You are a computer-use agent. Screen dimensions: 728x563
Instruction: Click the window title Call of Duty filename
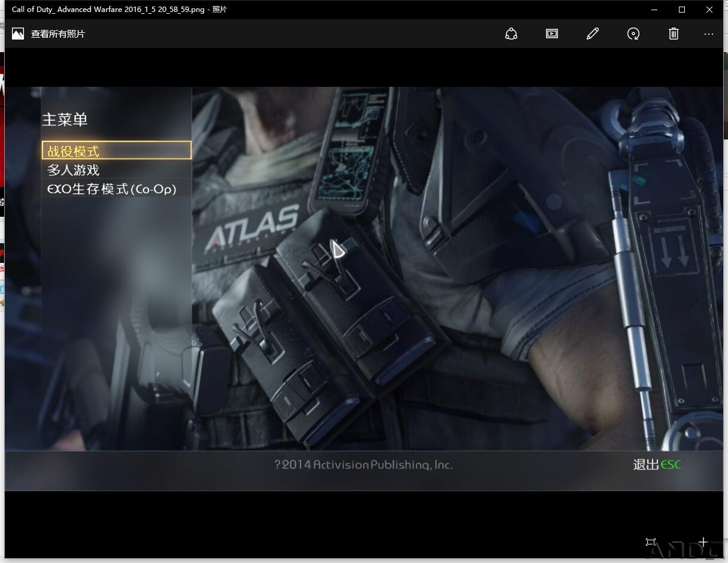tap(119, 10)
